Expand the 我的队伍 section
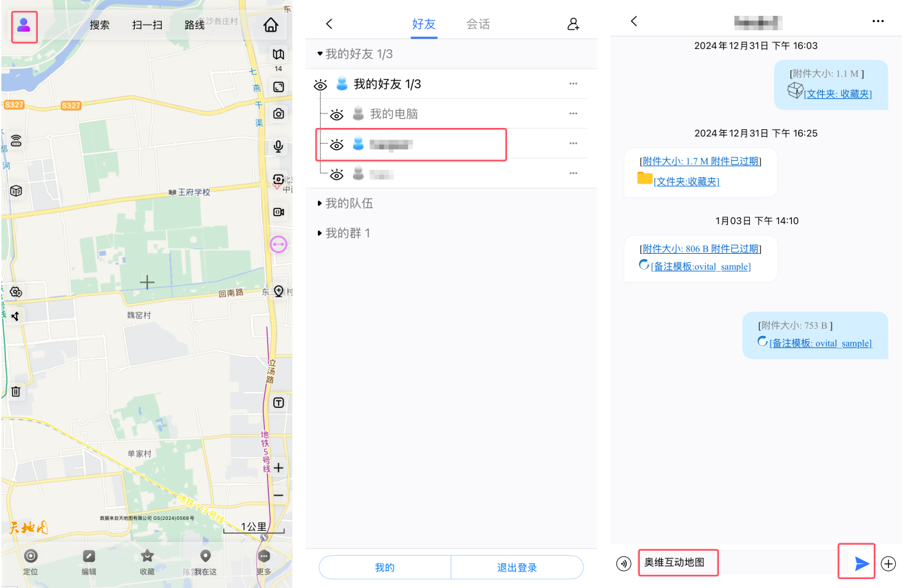The width and height of the screenshot is (904, 588). click(345, 203)
